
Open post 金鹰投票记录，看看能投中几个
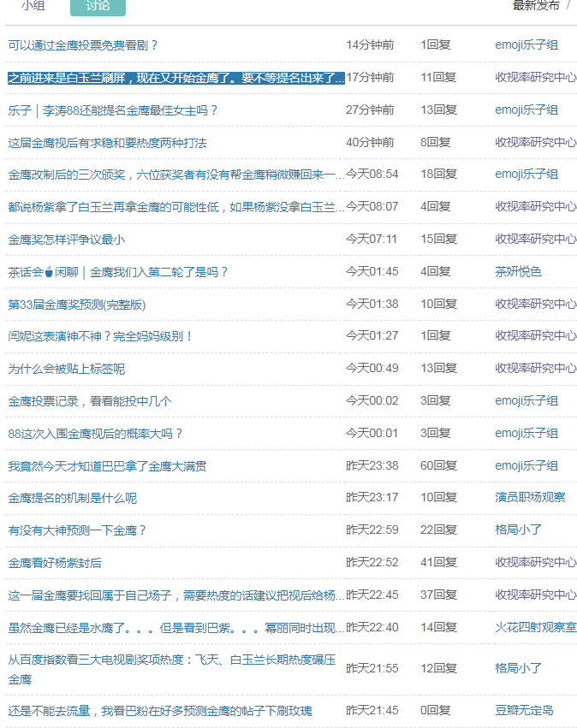(x=90, y=401)
